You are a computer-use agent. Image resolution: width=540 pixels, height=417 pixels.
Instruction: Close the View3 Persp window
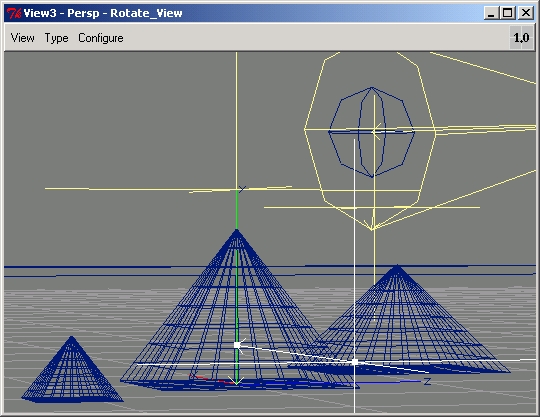(526, 13)
